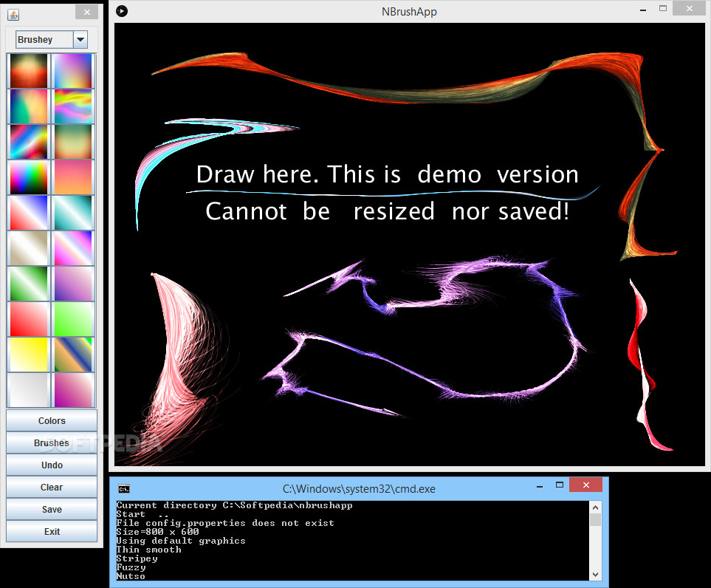The image size is (711, 588).
Task: Click 'File config.properties does not exist' line
Action: pyautogui.click(x=225, y=523)
